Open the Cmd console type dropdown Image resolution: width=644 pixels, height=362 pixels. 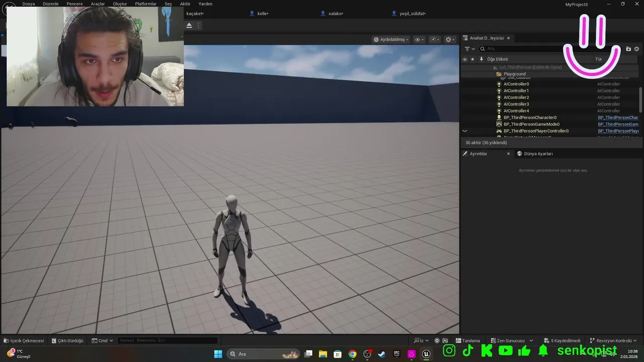point(102,340)
